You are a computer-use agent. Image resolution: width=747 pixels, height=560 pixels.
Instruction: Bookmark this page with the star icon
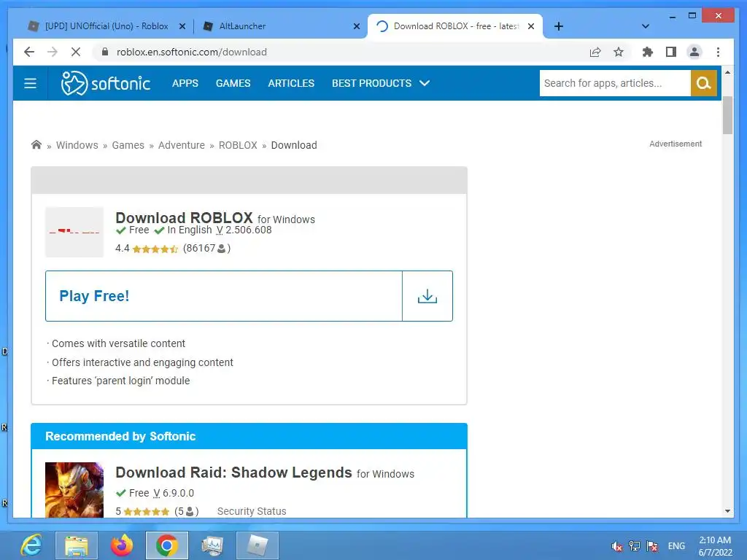pyautogui.click(x=619, y=52)
